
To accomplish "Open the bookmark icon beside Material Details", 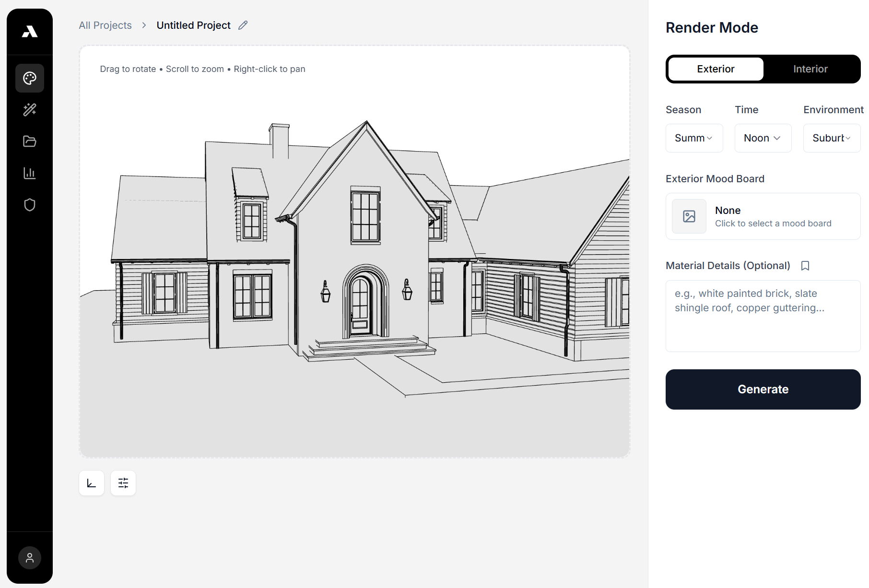I will (x=805, y=266).
